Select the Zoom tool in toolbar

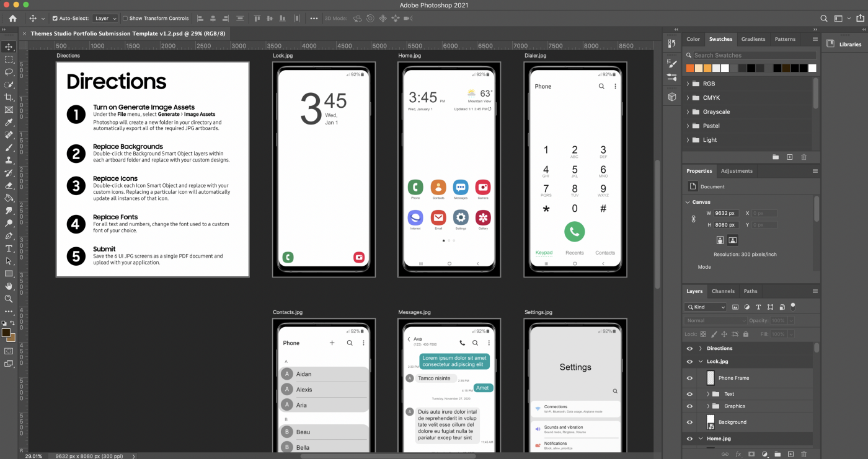click(9, 299)
